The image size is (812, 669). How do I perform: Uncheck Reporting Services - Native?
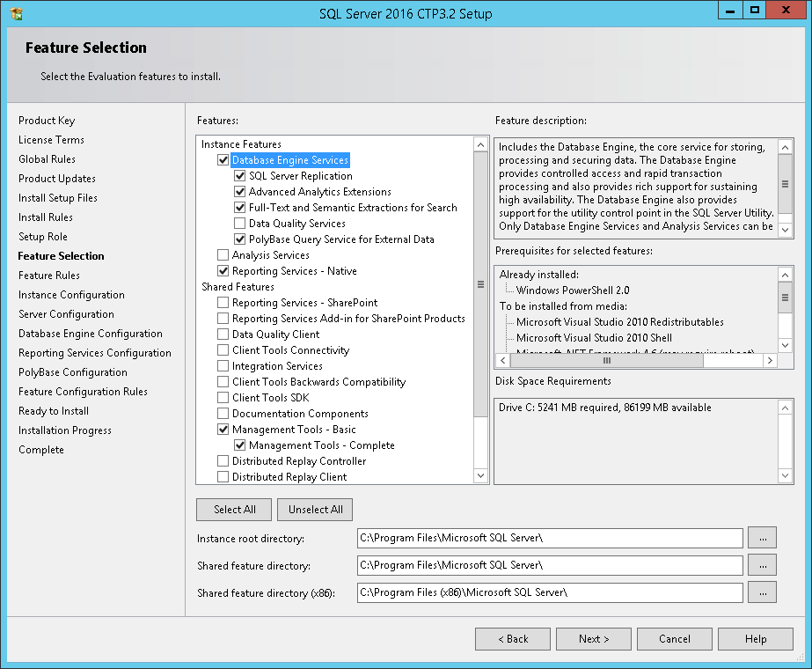pyautogui.click(x=223, y=271)
